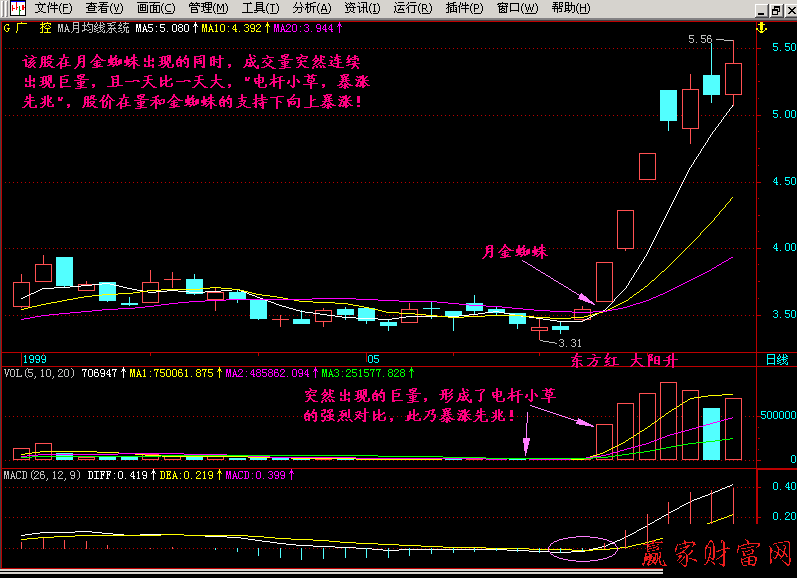The height and width of the screenshot is (578, 797).
Task: Open the 插件(P) menu
Action: coord(464,8)
